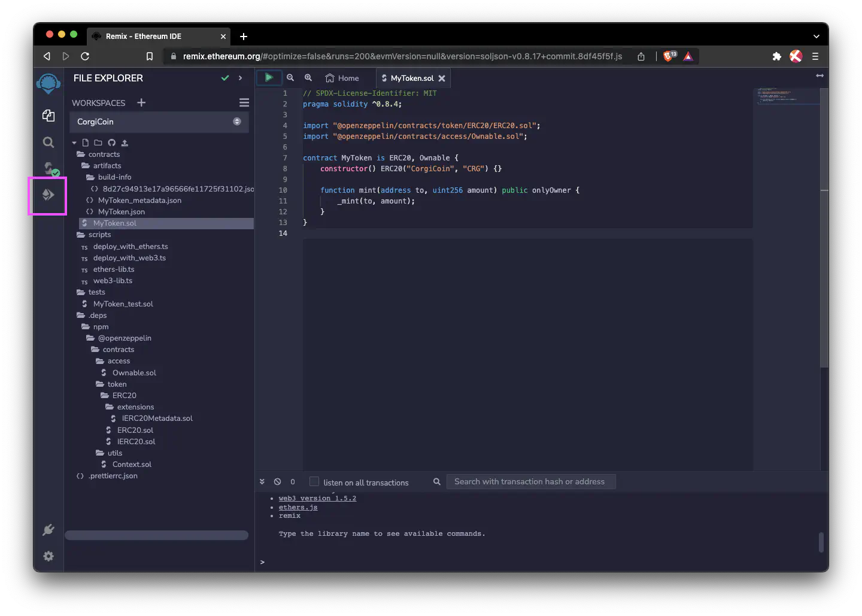Open the search in files sidebar icon

point(48,142)
